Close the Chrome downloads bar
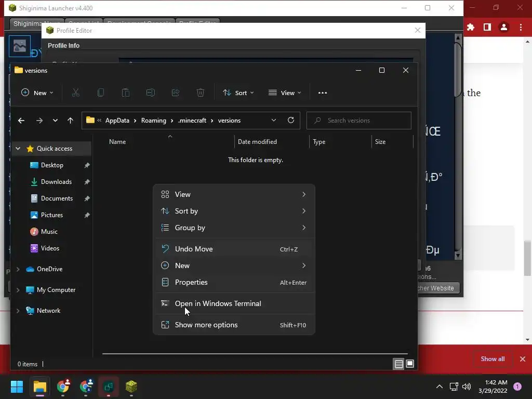Viewport: 532px width, 399px height. pyautogui.click(x=523, y=359)
